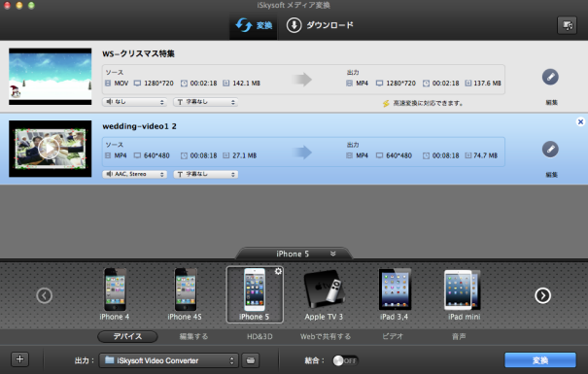The image size is (588, 374).
Task: Switch to the Webで共有する category tab
Action: 326,336
